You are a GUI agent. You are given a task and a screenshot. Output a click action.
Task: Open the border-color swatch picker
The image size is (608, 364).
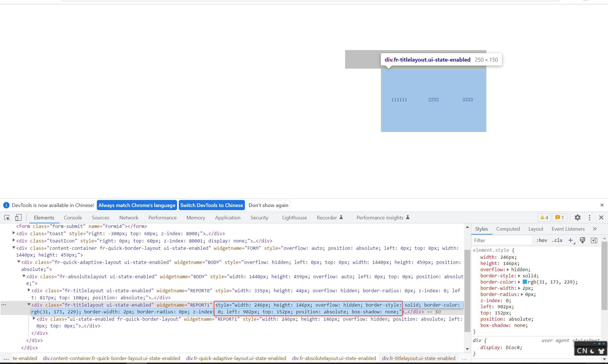click(525, 282)
